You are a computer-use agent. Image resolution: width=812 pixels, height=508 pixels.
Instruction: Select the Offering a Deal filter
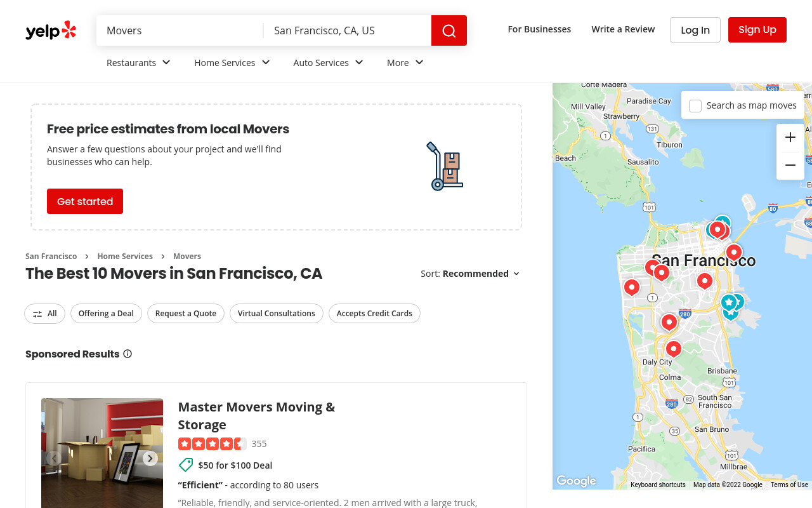(x=106, y=314)
